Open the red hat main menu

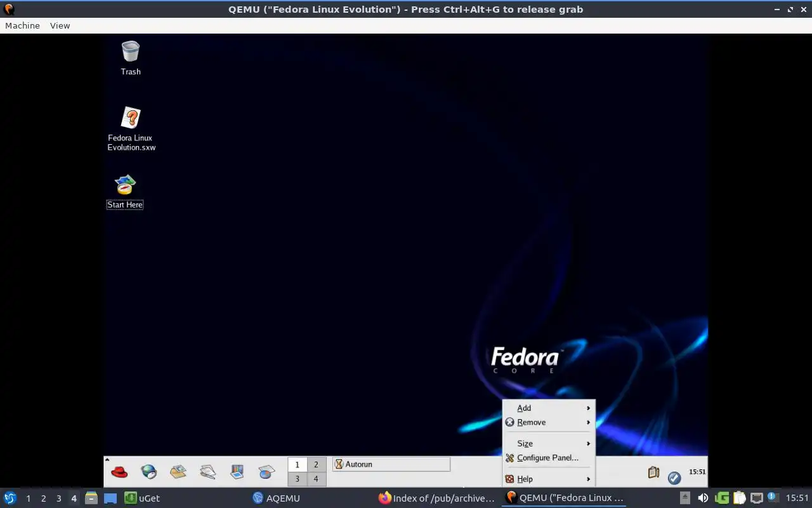pos(119,472)
